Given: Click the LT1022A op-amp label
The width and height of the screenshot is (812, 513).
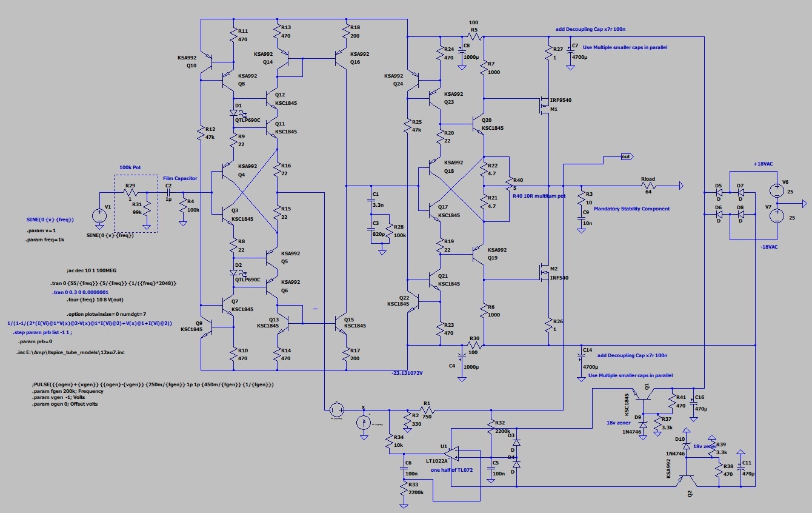Looking at the screenshot, I should 436,461.
